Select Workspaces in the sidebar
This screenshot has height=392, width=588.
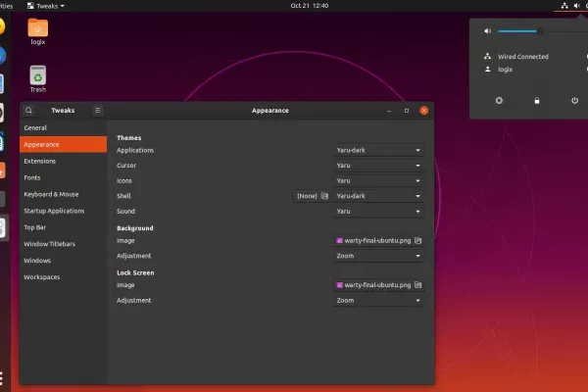tap(63, 276)
